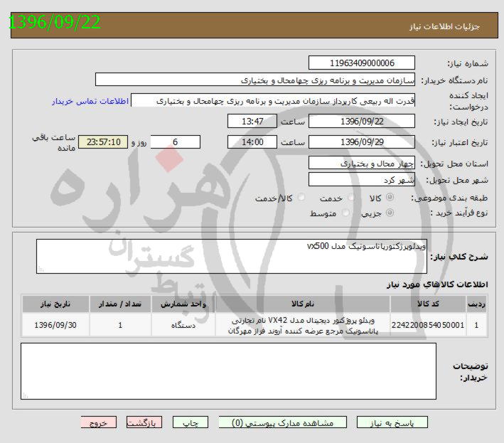Viewport: 504px width, 443px height.
Task: Click the استان محل تحویل field
Action: coord(362,163)
